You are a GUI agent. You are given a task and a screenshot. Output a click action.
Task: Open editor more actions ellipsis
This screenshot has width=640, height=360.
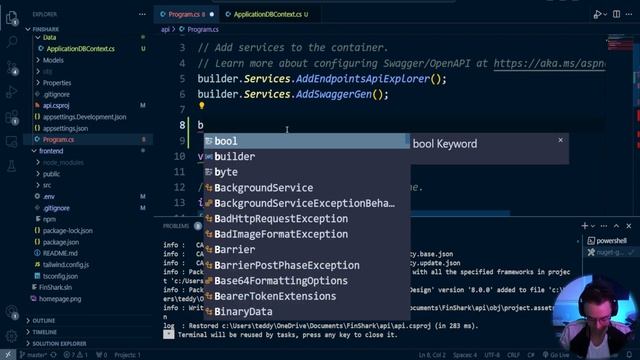coord(629,14)
